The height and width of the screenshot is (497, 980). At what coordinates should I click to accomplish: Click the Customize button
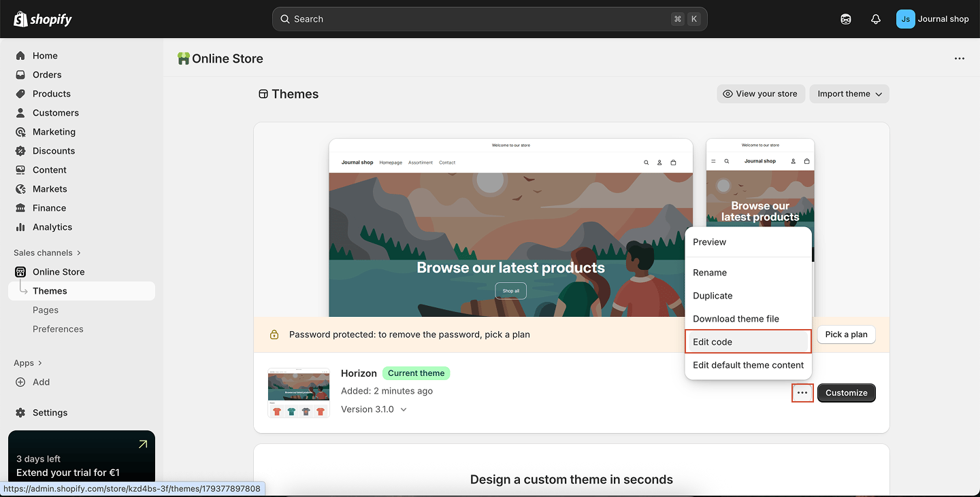tap(847, 393)
